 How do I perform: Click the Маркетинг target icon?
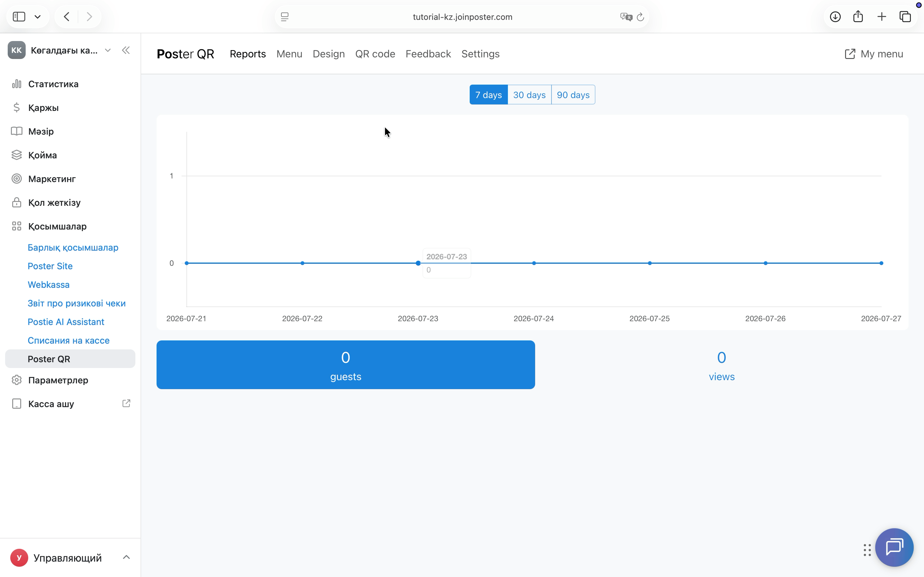point(16,179)
